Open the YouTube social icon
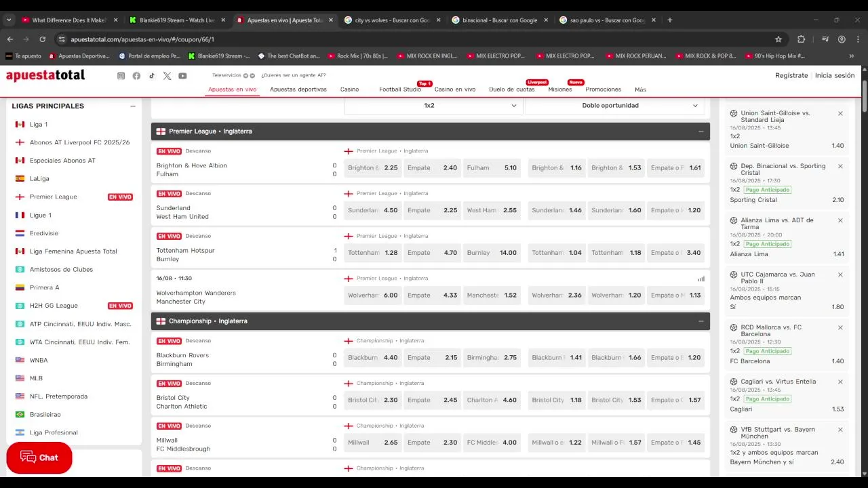The height and width of the screenshot is (488, 868). (182, 76)
